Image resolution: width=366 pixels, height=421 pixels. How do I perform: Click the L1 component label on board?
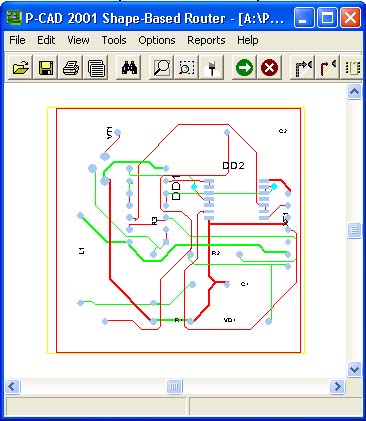(82, 251)
